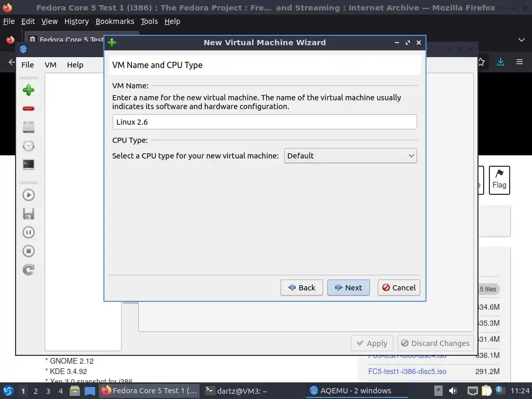Click the eject removable media tray icon
The width and height of the screenshot is (532, 399).
[x=438, y=391]
